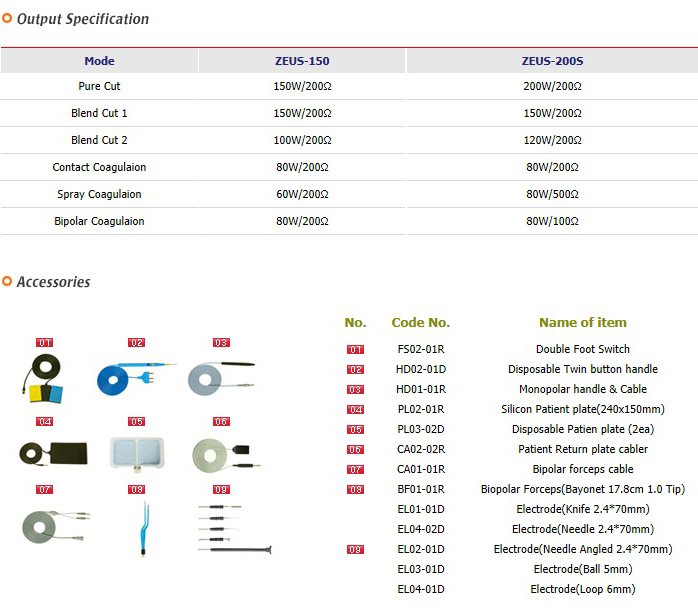The width and height of the screenshot is (698, 615).
Task: Select code HD01-01R
Action: click(421, 389)
